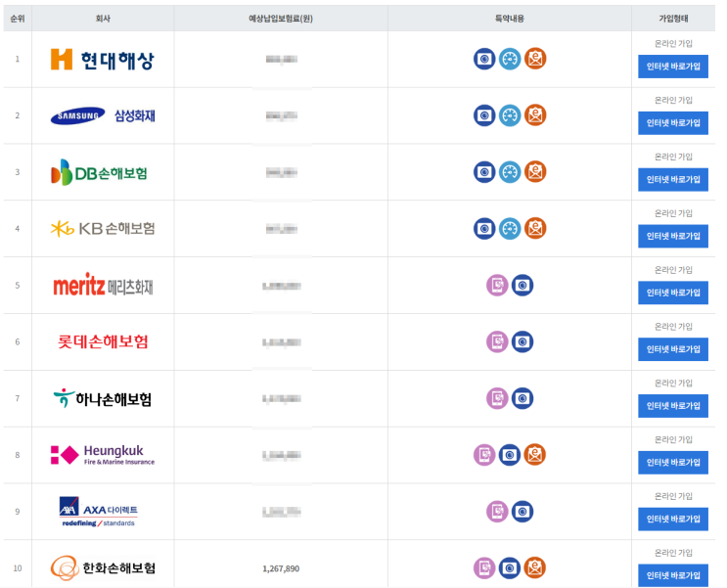Click the blue blackbox camera icon in 현대해상 row
This screenshot has height=588, width=727.
(484, 59)
